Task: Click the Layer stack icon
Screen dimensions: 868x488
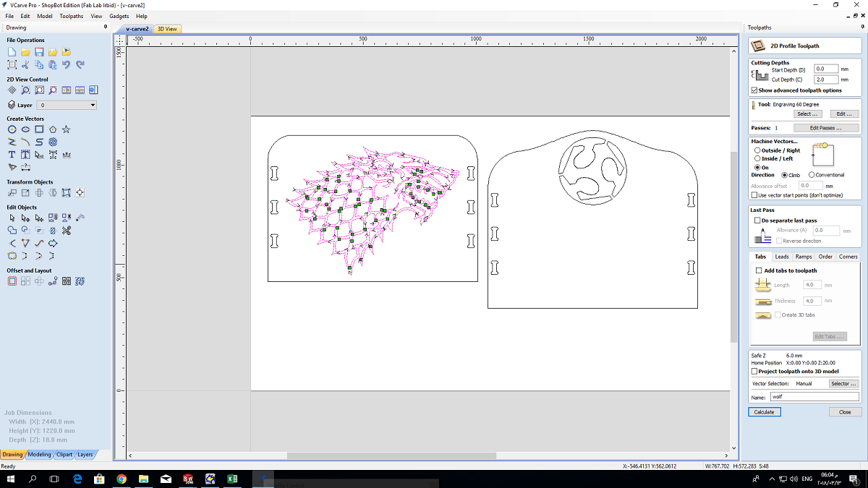Action: coord(12,105)
